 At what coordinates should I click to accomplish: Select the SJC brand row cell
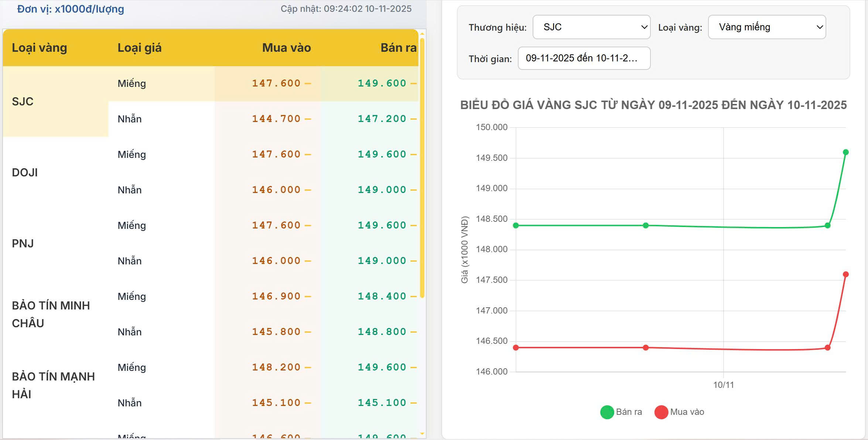click(23, 101)
